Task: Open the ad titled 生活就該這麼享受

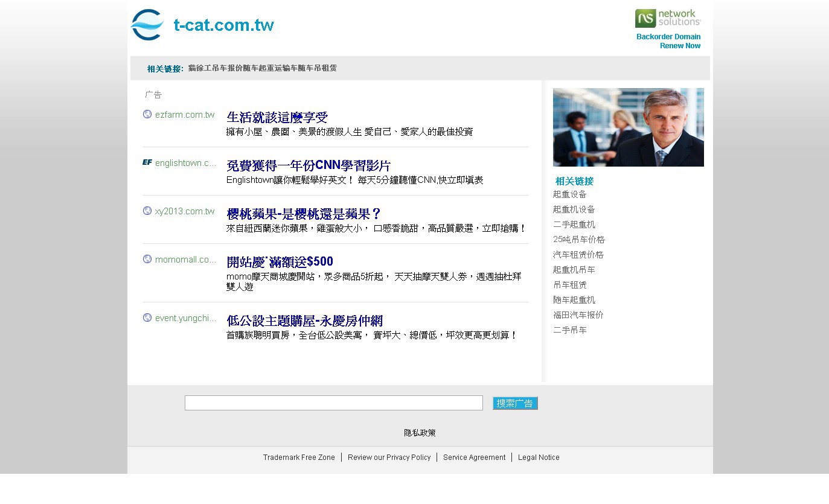Action: (277, 117)
